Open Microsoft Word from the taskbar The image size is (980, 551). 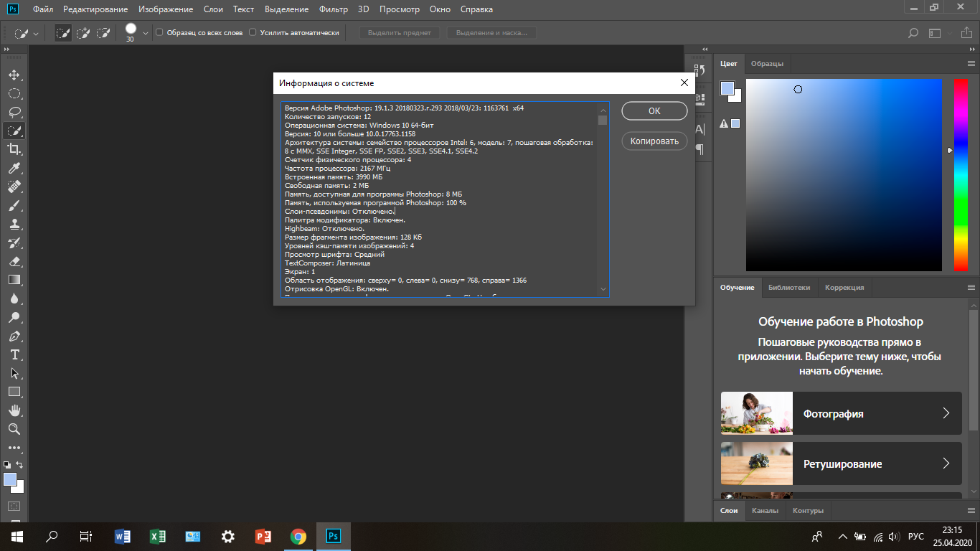coord(123,536)
